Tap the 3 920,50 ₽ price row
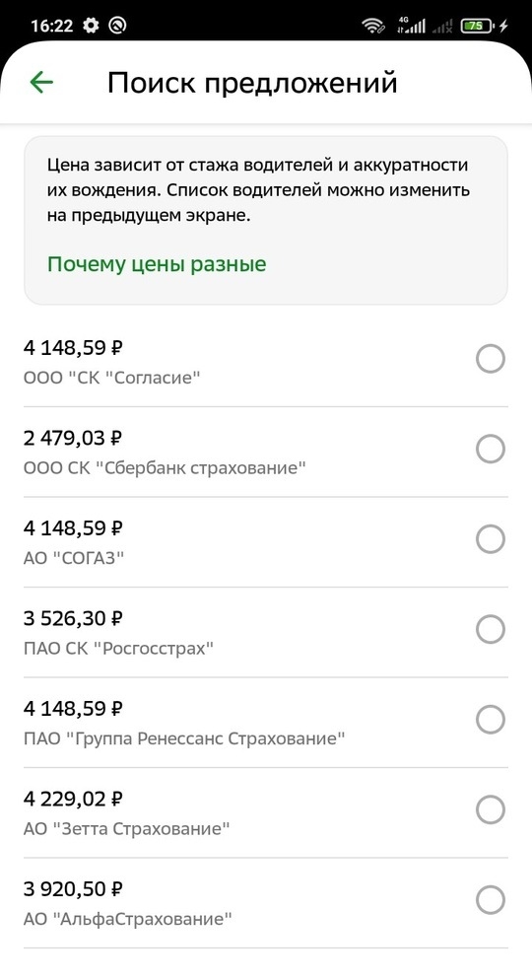 (265, 902)
